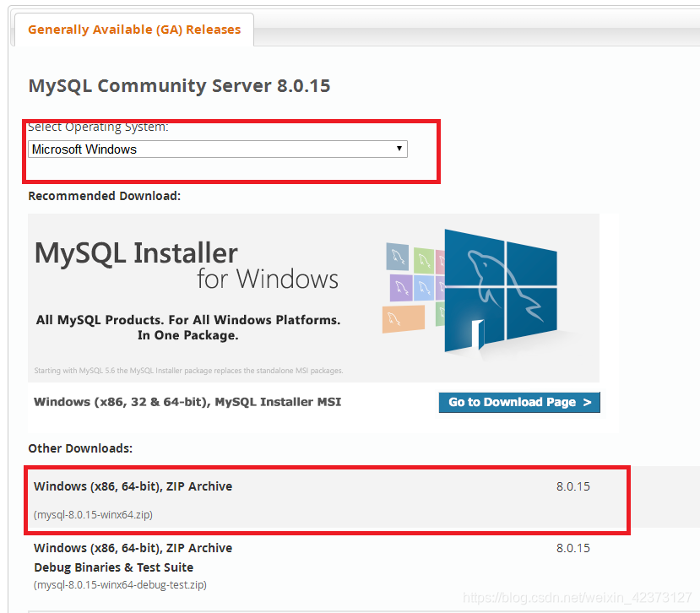Select the Windows (x86, 64-bit), ZIP Archive title above mysql-8.0.15-winx64.zip

pyautogui.click(x=133, y=486)
